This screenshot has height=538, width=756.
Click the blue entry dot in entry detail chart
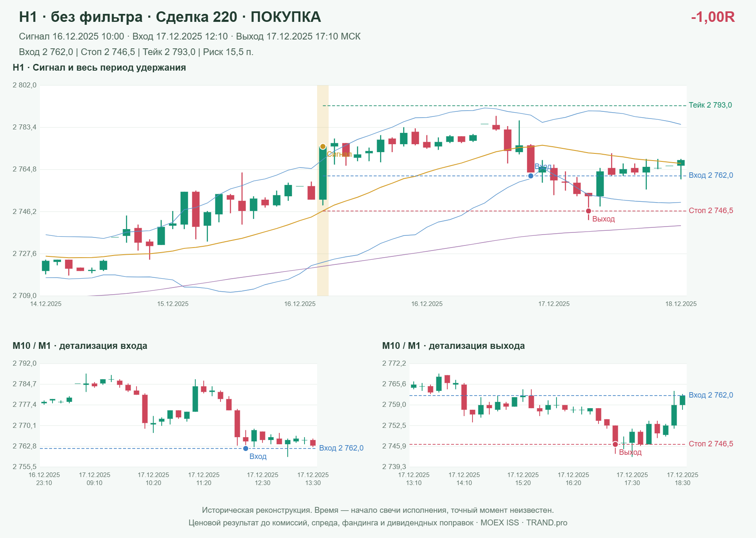tap(246, 448)
